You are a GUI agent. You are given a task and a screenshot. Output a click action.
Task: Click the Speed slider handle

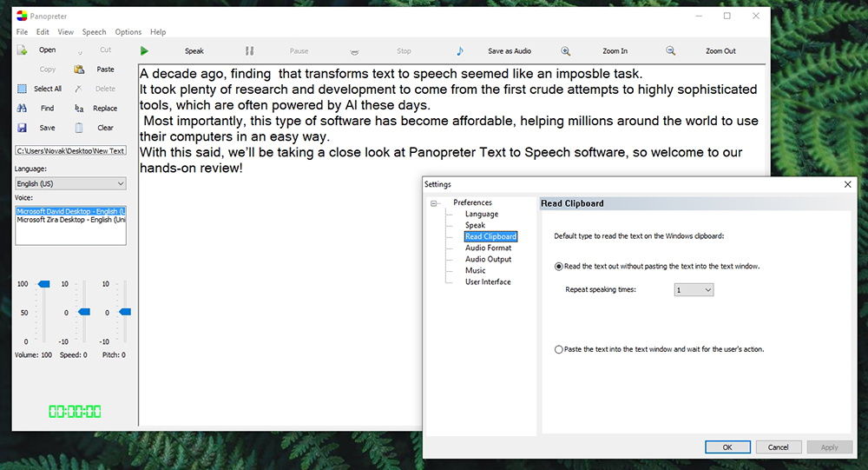(84, 312)
